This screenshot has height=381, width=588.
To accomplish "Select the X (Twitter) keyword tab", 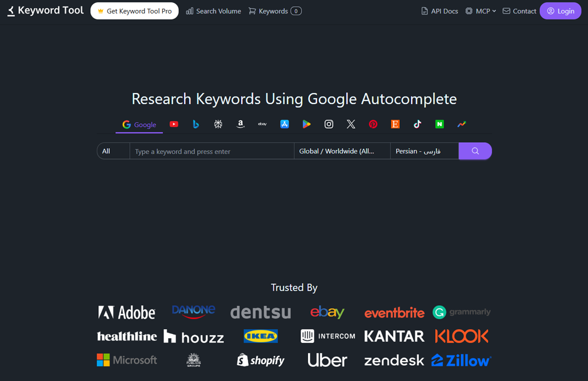I will pos(351,124).
